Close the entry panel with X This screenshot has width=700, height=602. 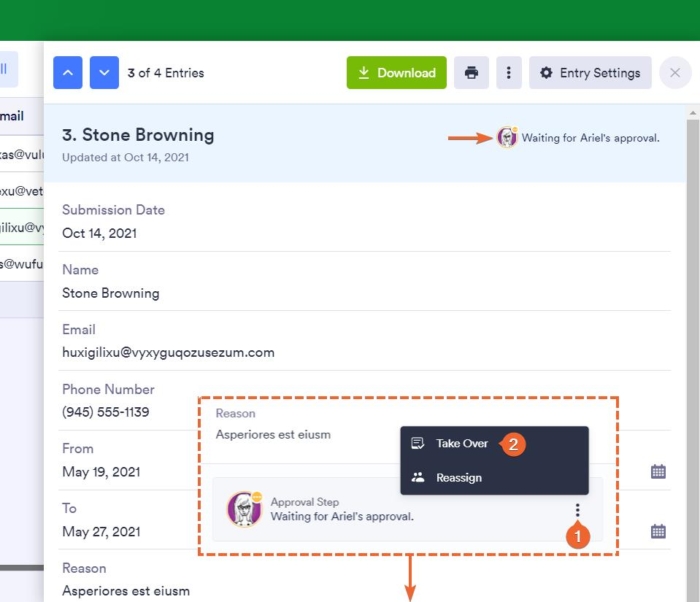[675, 73]
